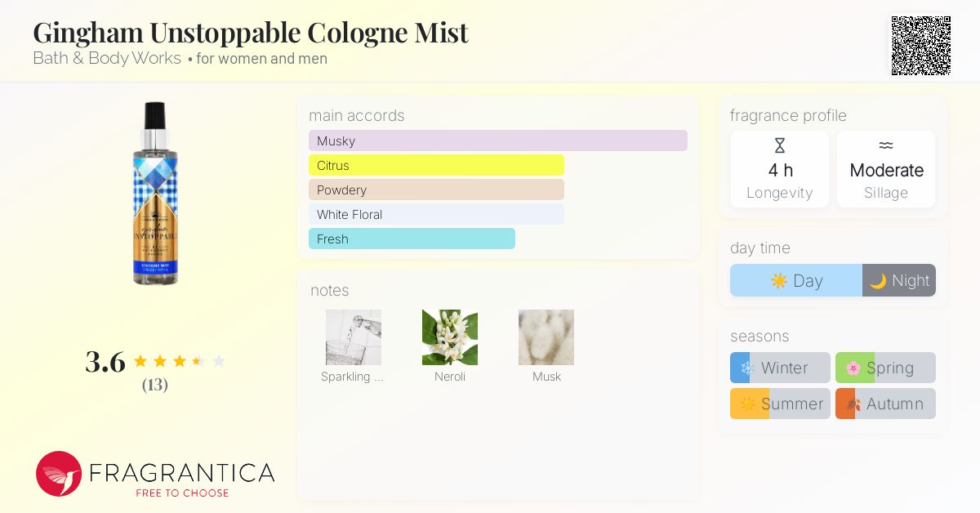Open the Neroli note thumbnail

tap(450, 337)
